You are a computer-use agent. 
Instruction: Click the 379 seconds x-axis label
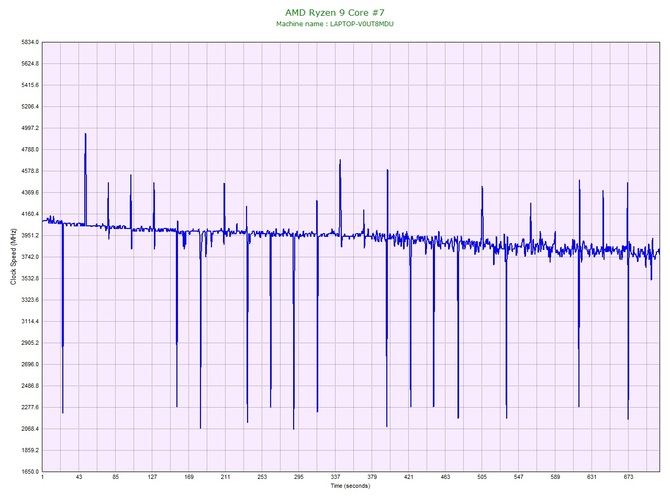pyautogui.click(x=372, y=477)
